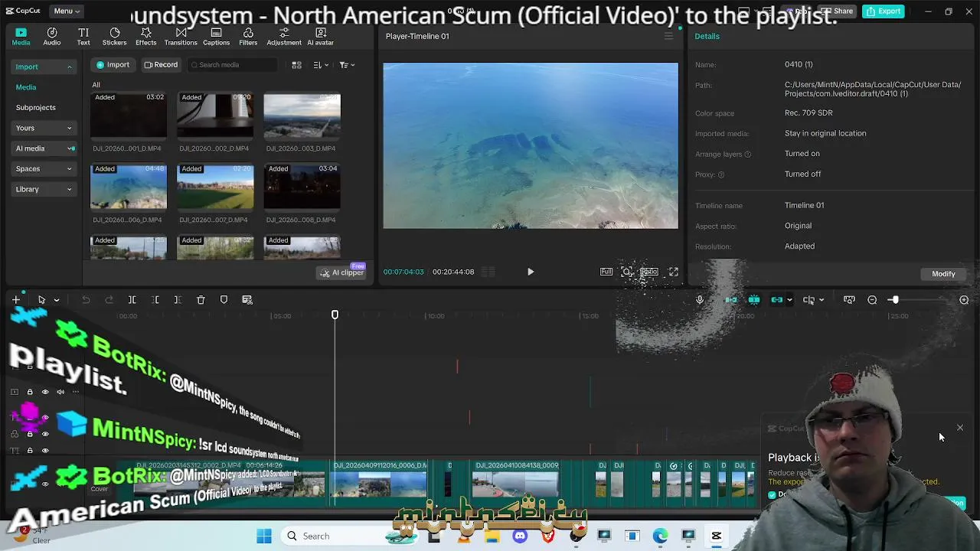
Task: Click the timeline playhead marker
Action: [335, 315]
